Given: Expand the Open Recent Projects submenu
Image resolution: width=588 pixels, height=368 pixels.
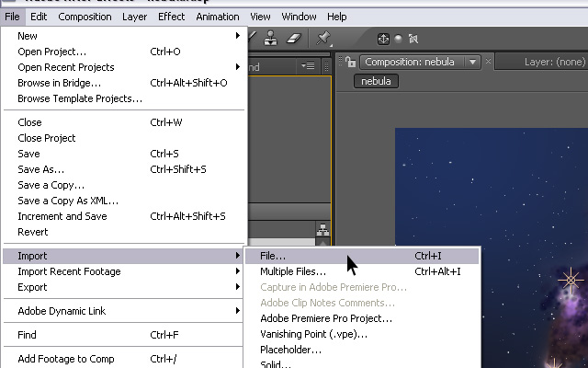Looking at the screenshot, I should click(x=124, y=67).
